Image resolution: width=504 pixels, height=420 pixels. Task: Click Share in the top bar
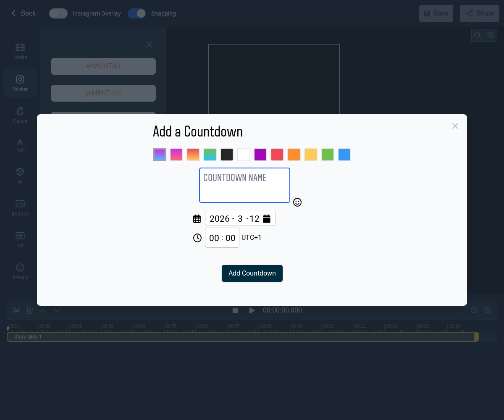point(479,13)
